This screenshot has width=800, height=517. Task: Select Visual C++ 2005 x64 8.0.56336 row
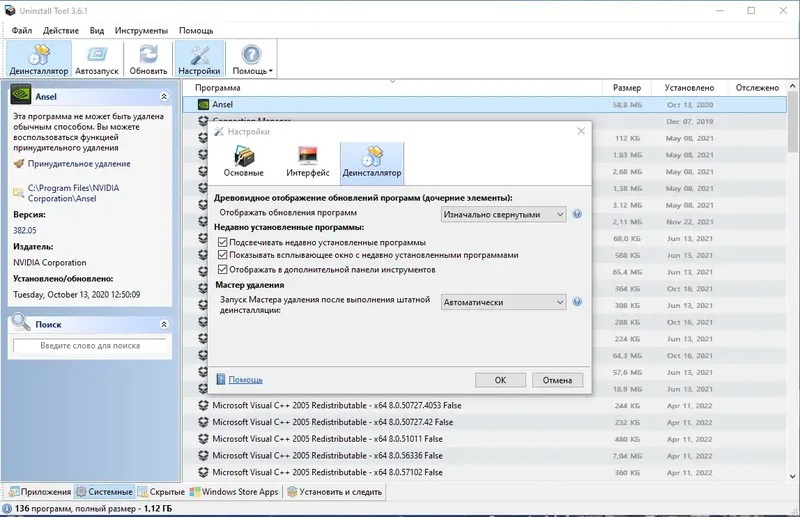(x=484, y=456)
